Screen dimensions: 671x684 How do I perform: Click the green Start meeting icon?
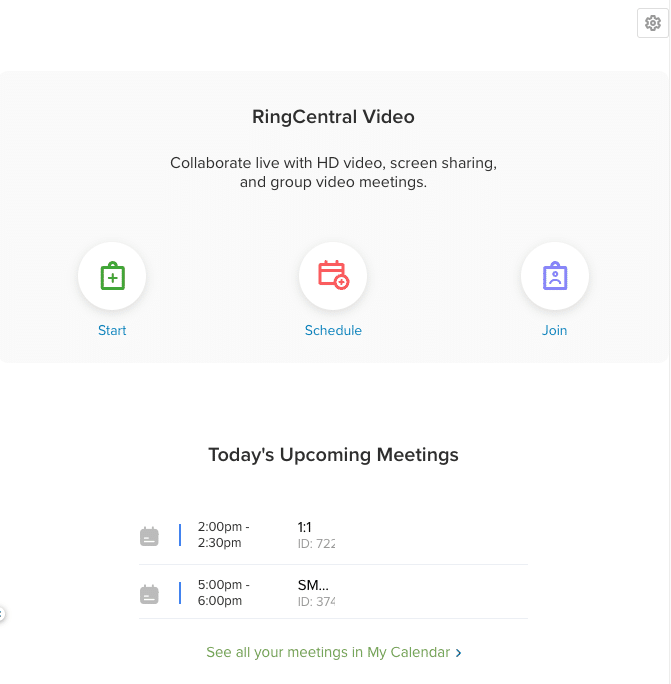112,276
